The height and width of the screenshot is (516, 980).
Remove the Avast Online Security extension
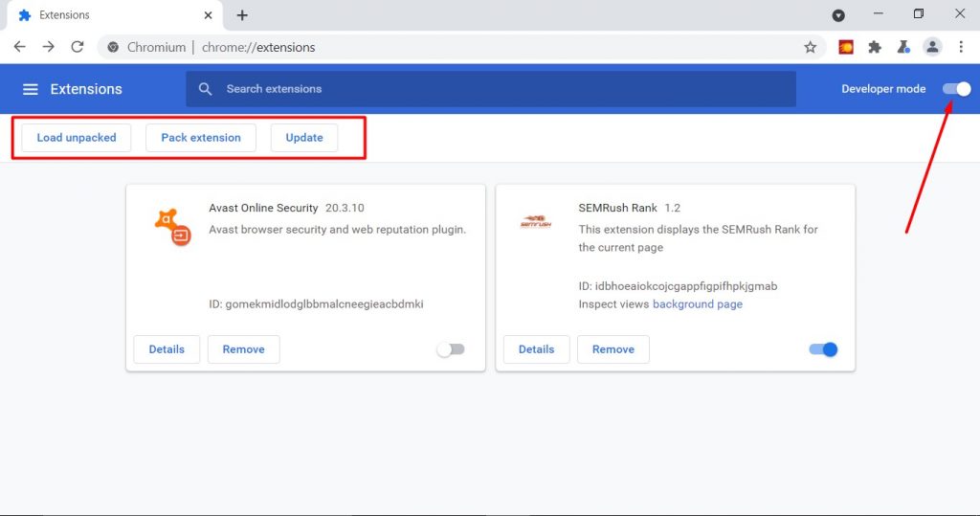click(x=243, y=349)
